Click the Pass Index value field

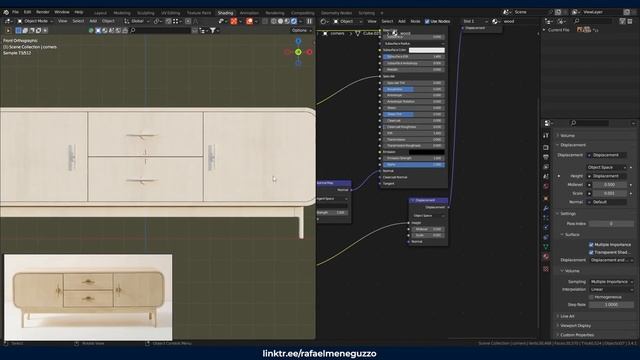(611, 224)
